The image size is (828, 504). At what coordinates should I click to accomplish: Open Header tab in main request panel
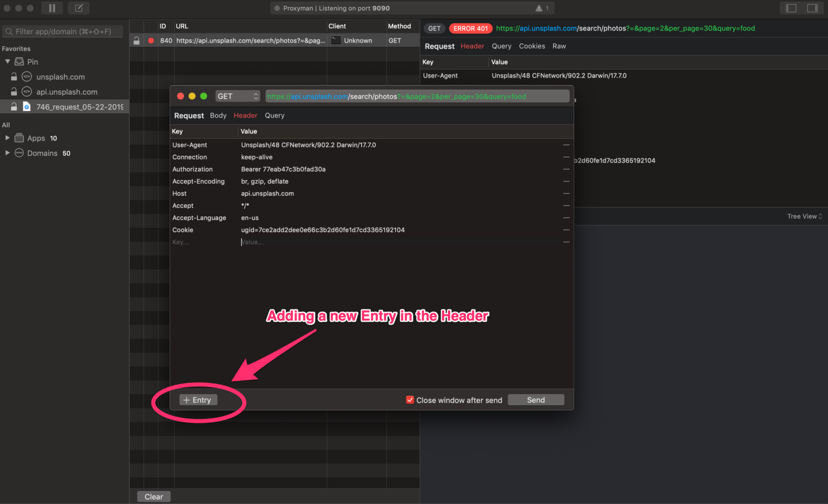tap(472, 46)
